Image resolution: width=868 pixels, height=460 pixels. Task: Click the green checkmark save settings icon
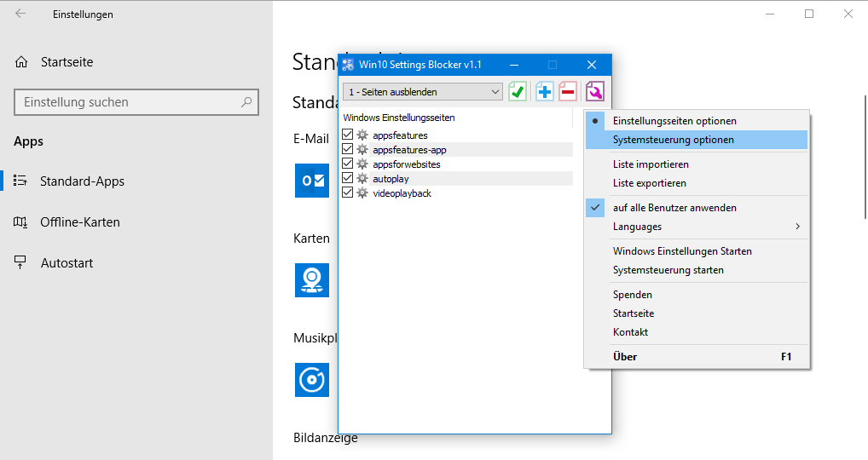[518, 92]
